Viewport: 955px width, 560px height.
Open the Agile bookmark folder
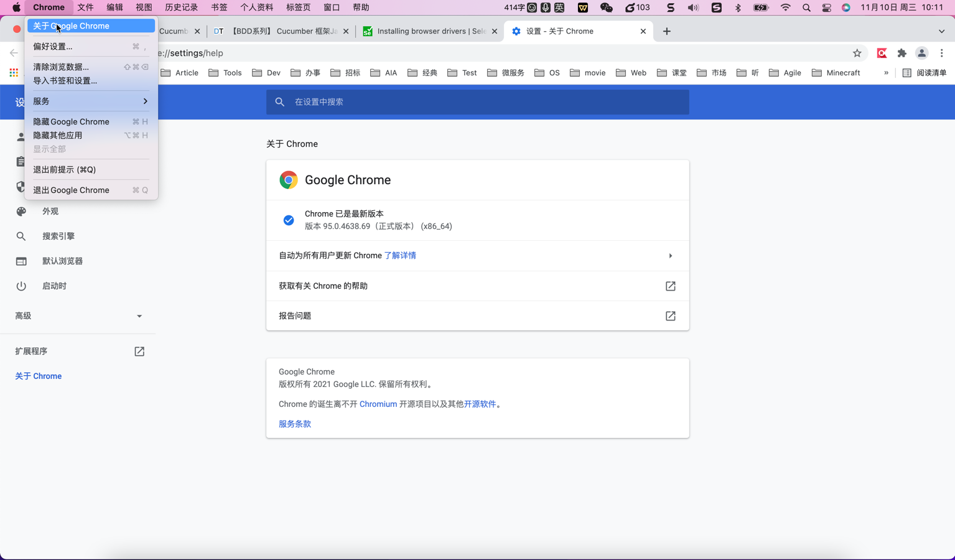point(785,73)
